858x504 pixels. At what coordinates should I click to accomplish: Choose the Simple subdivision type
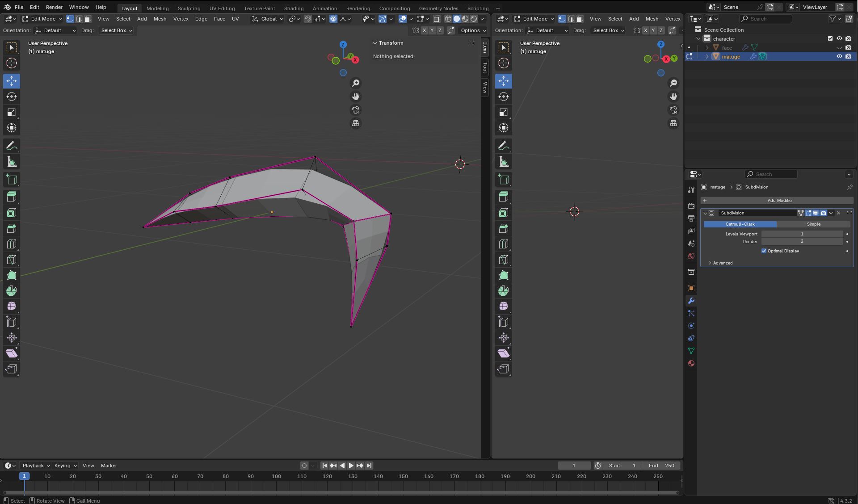[813, 224]
